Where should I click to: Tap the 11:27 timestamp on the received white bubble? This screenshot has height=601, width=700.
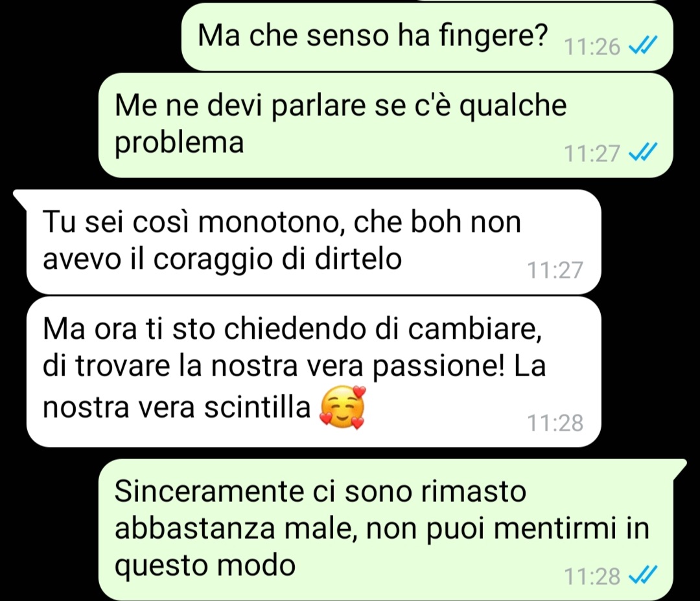point(555,269)
